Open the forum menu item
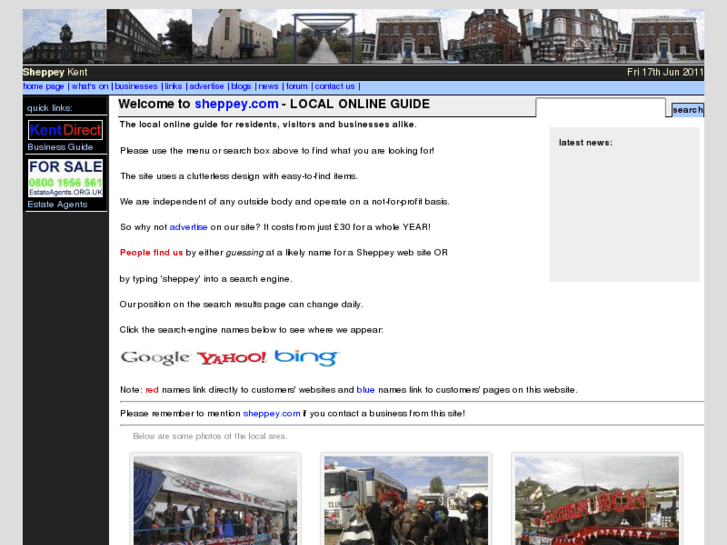 [297, 86]
